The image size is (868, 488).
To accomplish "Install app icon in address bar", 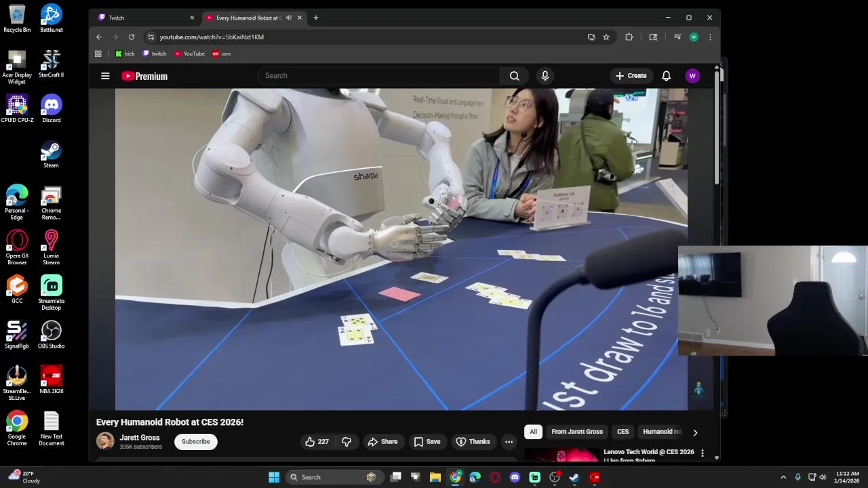I will point(591,37).
